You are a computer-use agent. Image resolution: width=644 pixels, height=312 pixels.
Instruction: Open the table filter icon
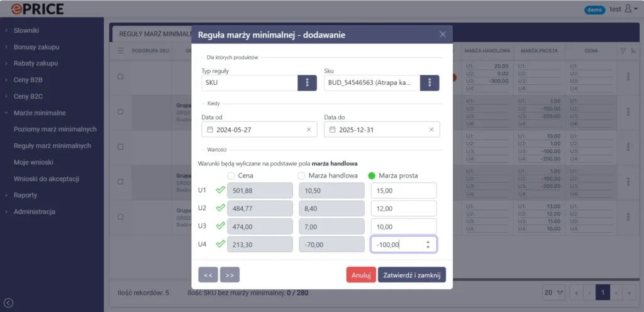click(x=623, y=51)
